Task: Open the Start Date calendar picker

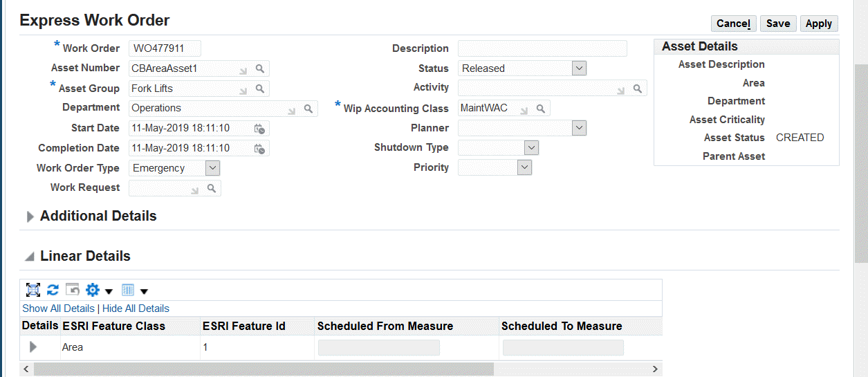Action: click(259, 129)
